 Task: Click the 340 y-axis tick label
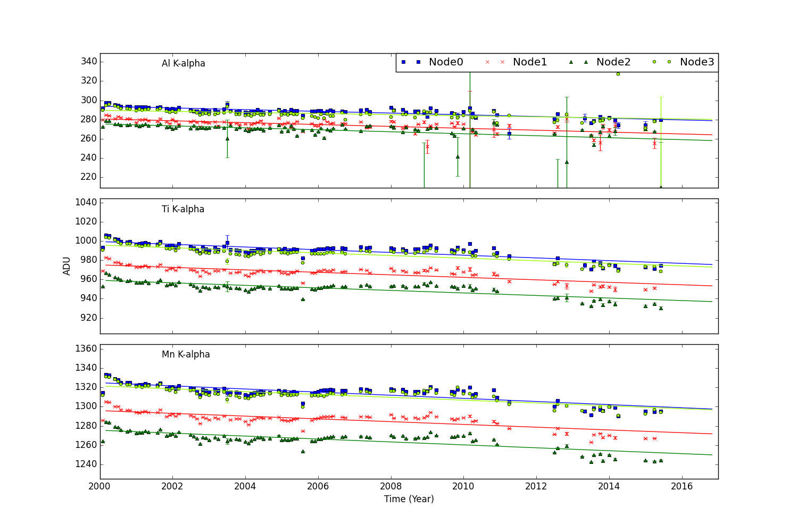(x=88, y=62)
